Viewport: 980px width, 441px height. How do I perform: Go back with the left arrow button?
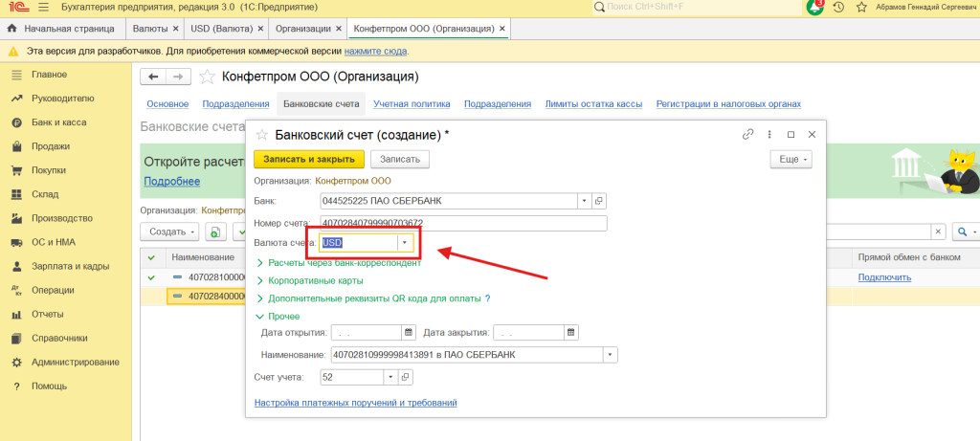click(153, 77)
